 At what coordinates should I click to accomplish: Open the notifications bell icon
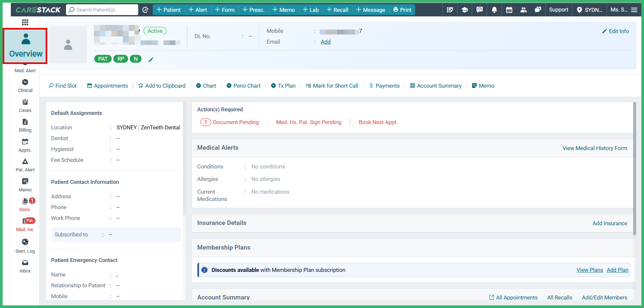(494, 10)
